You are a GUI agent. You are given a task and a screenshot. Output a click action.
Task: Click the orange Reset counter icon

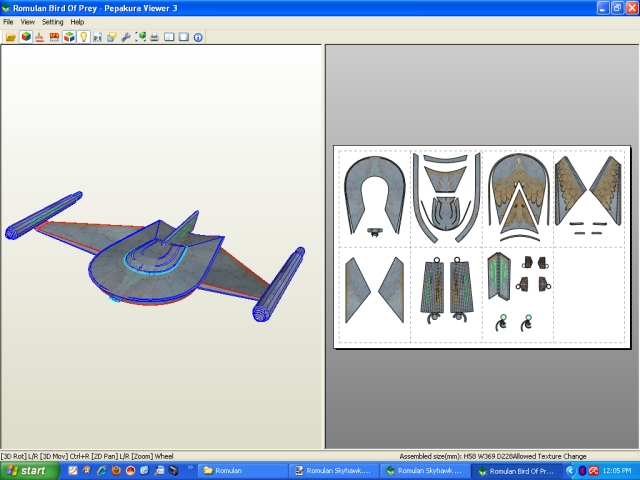[54, 37]
